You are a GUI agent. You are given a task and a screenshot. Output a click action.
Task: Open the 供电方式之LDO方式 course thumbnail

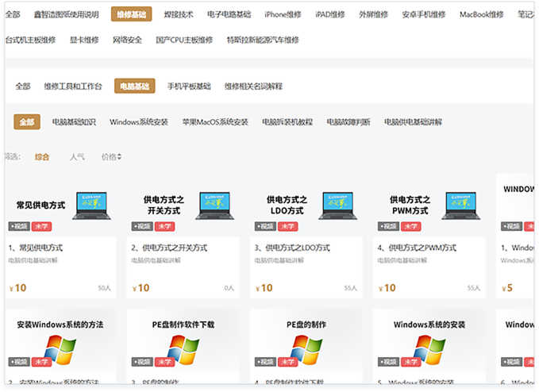pos(306,206)
